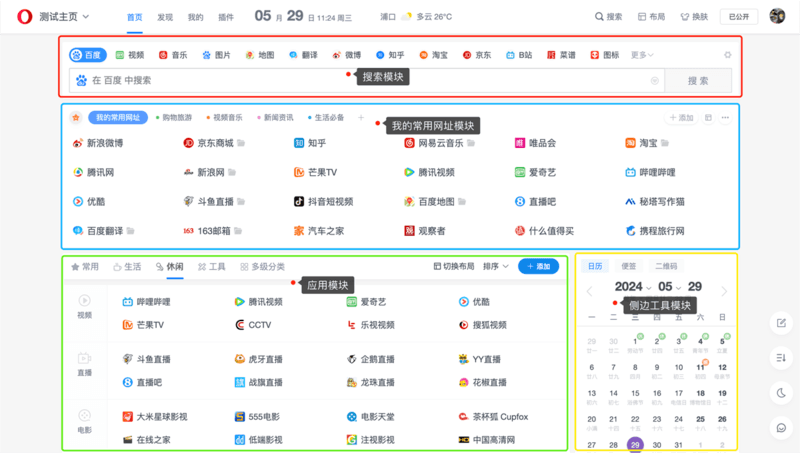
Task: Select the 图标 search engine
Action: tap(605, 55)
